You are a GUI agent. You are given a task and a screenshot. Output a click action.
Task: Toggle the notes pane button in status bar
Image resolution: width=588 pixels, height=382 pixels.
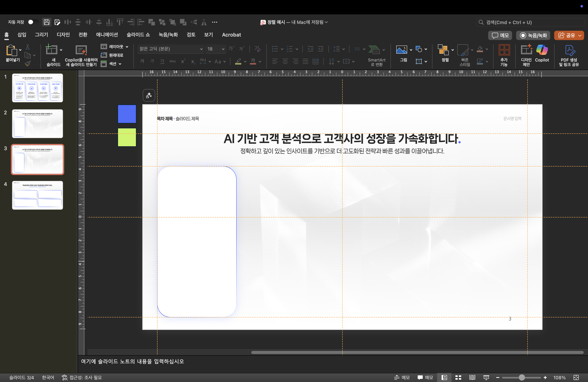(402, 377)
